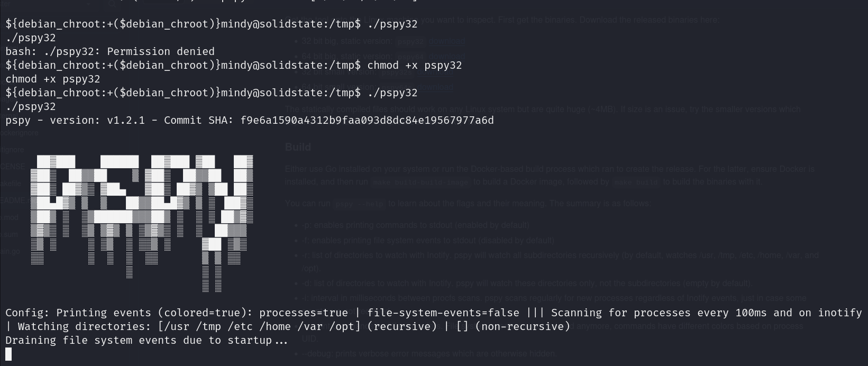Open README.md in the file list
Viewport: 868px width, 366px height.
(x=14, y=200)
